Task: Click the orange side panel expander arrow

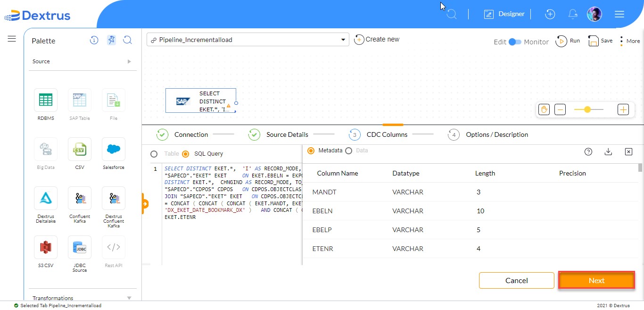Action: (x=145, y=204)
